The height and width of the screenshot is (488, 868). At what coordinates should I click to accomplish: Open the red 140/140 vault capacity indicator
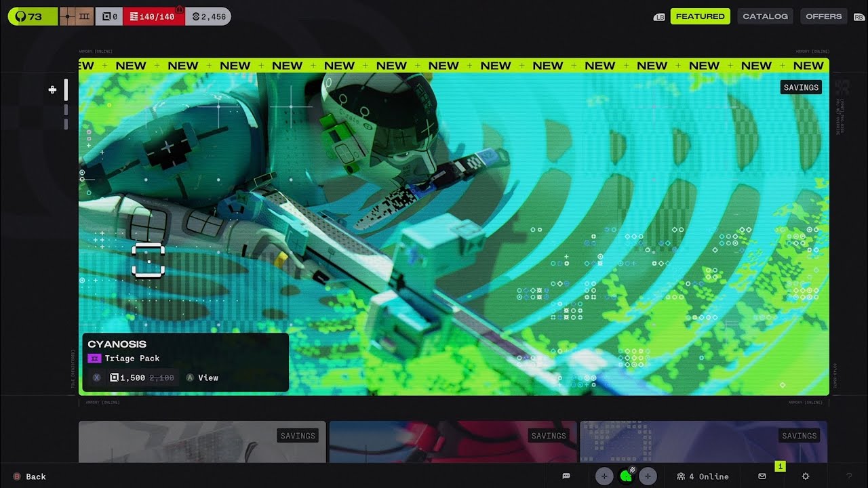(153, 16)
